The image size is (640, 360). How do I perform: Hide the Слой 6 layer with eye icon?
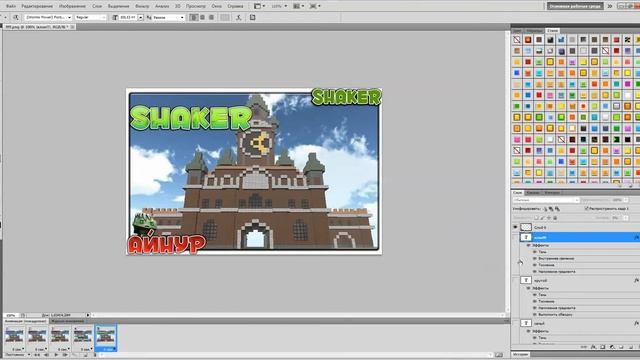coord(515,227)
